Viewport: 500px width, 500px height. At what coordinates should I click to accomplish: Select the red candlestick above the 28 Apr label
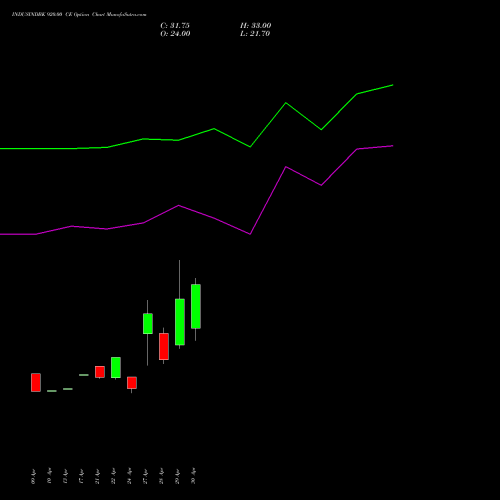[164, 346]
